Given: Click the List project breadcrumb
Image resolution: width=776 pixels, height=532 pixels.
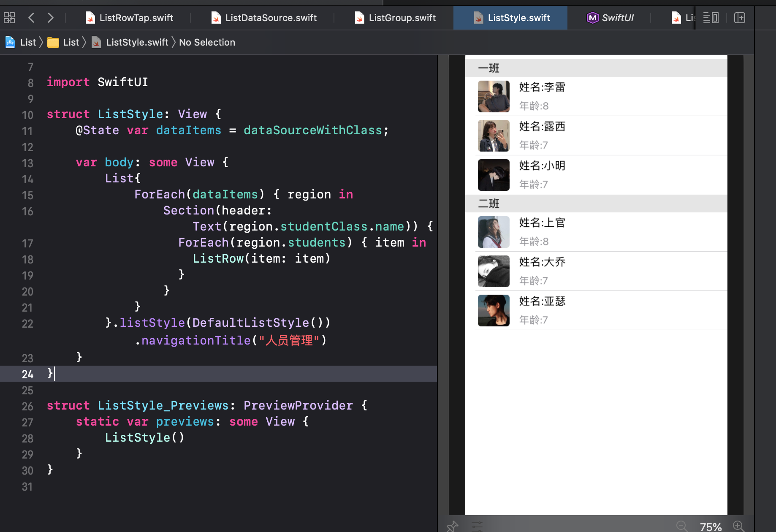Looking at the screenshot, I should (x=21, y=42).
